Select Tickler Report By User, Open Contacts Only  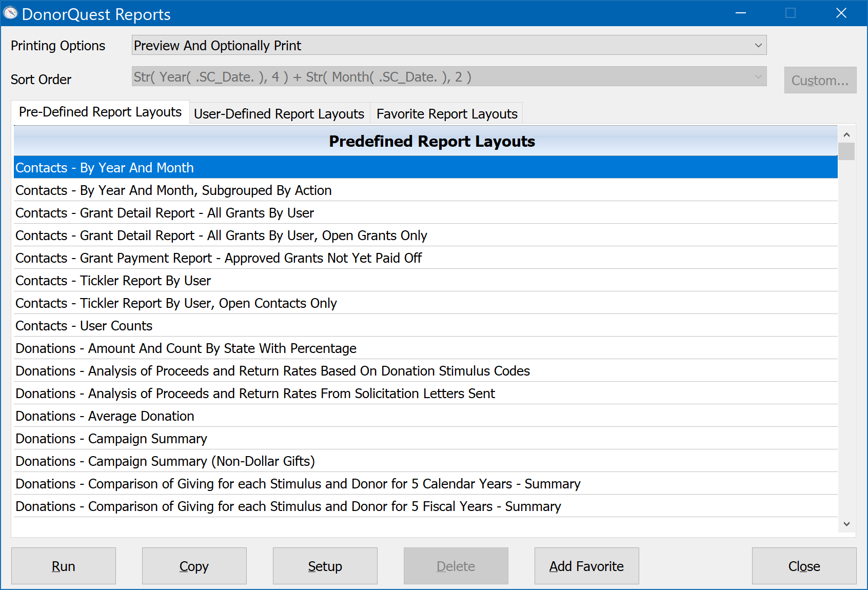pos(426,303)
